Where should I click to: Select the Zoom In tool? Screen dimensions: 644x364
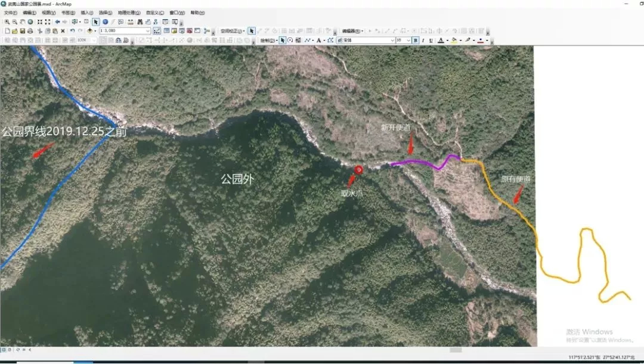tap(7, 22)
